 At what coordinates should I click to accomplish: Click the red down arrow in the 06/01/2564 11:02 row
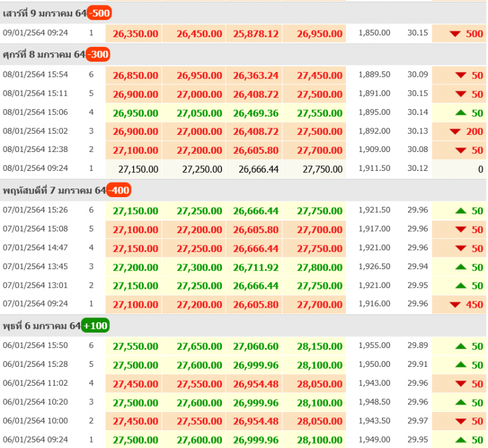pyautogui.click(x=461, y=384)
